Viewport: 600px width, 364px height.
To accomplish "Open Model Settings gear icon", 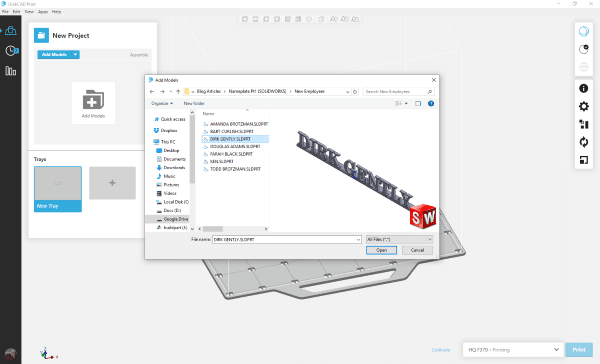I will [x=584, y=106].
